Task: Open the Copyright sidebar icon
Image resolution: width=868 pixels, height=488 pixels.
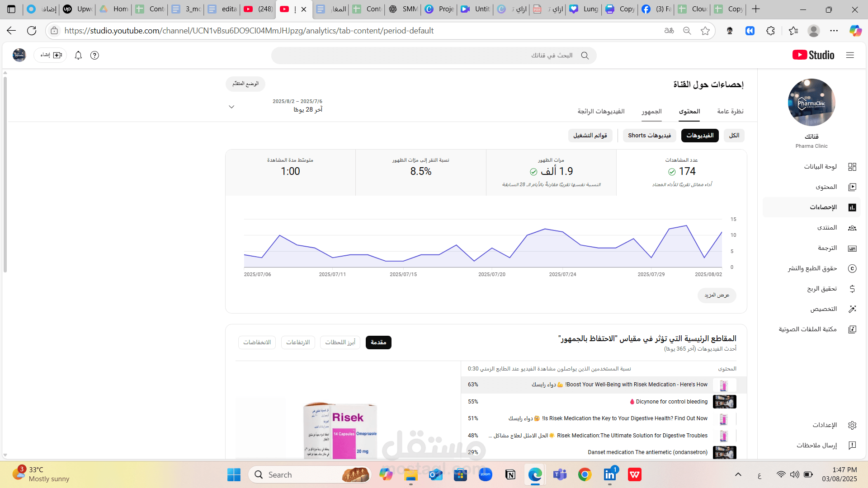Action: click(852, 268)
